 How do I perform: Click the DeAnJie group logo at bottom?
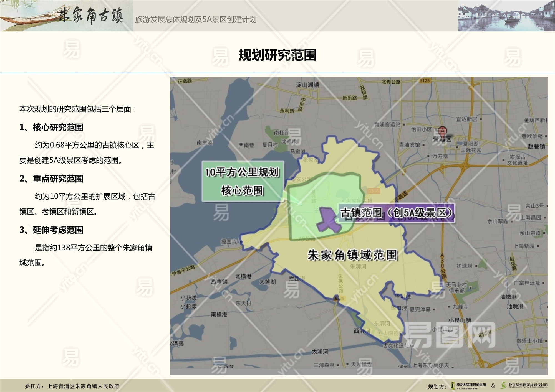tap(468, 386)
